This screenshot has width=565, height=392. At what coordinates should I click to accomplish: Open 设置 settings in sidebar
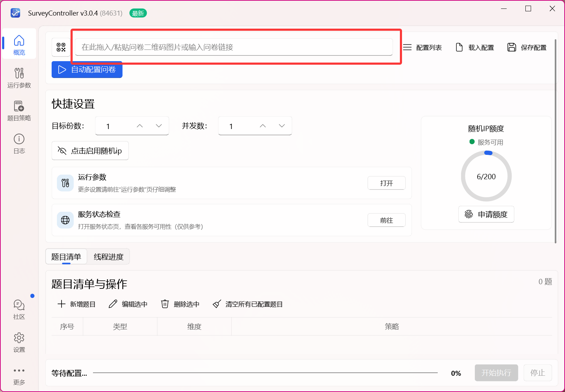click(19, 342)
